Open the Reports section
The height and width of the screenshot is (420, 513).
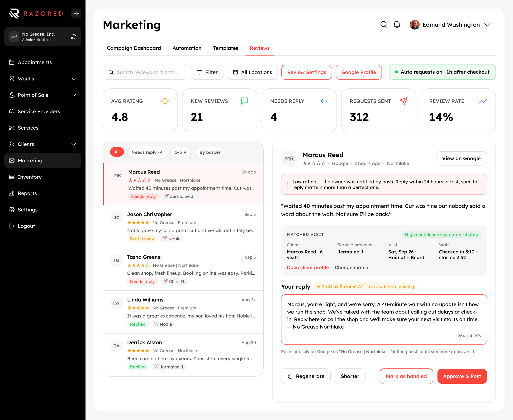[43, 193]
